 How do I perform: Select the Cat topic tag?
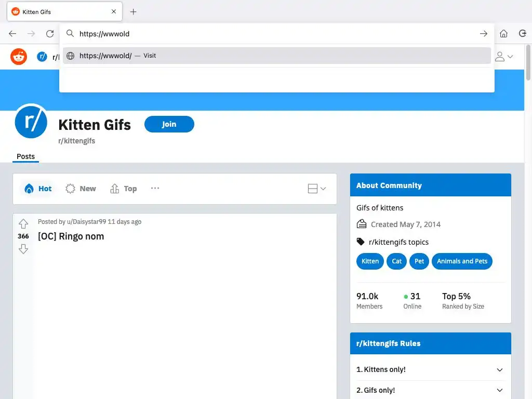[396, 261]
